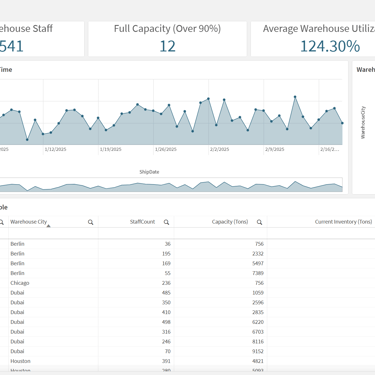This screenshot has width=375, height=375.
Task: Click the ShipDate axis title
Action: click(149, 172)
